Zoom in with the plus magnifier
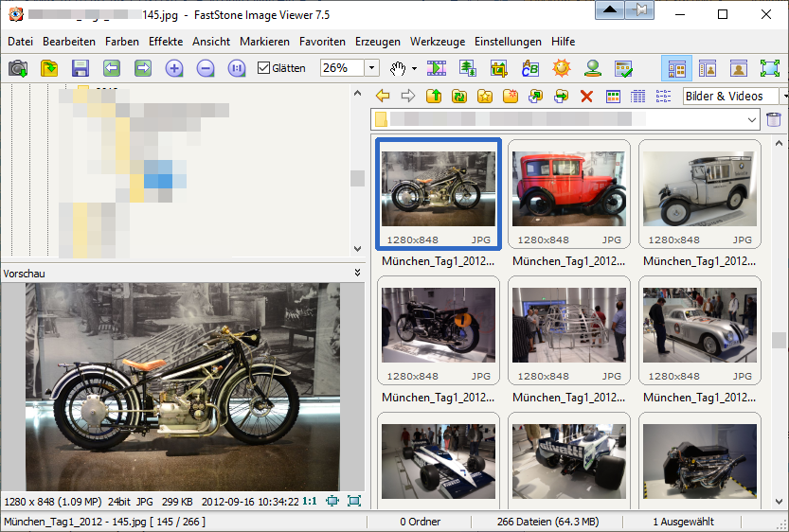This screenshot has width=789, height=532. 174,68
